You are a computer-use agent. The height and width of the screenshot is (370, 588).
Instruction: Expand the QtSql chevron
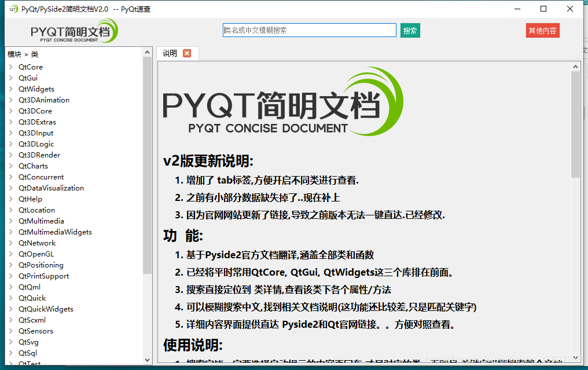point(11,353)
